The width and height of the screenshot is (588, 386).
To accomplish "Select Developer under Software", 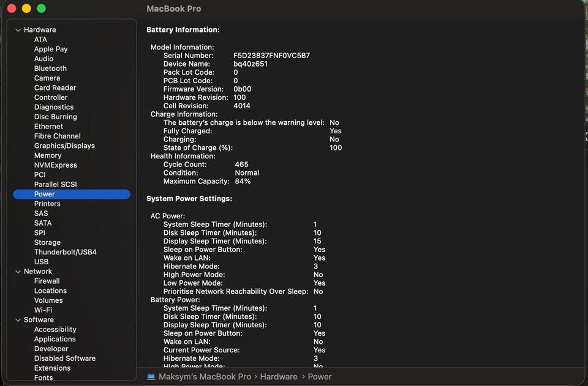I will pyautogui.click(x=51, y=349).
